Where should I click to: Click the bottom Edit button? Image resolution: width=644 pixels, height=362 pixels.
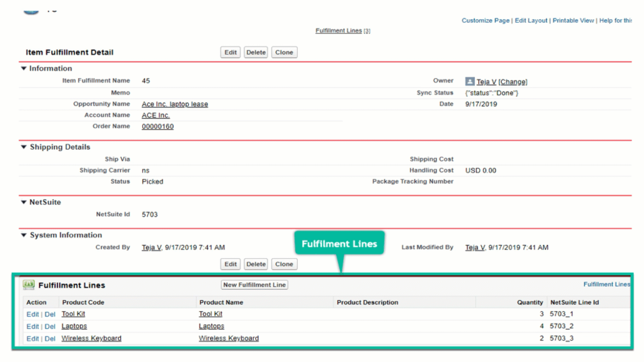[x=231, y=264]
